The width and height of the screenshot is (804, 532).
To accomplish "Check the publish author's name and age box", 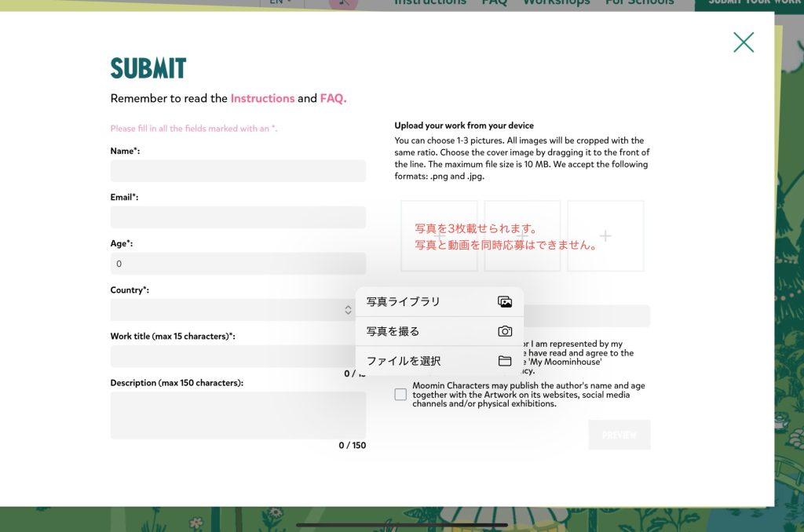I will pyautogui.click(x=400, y=395).
